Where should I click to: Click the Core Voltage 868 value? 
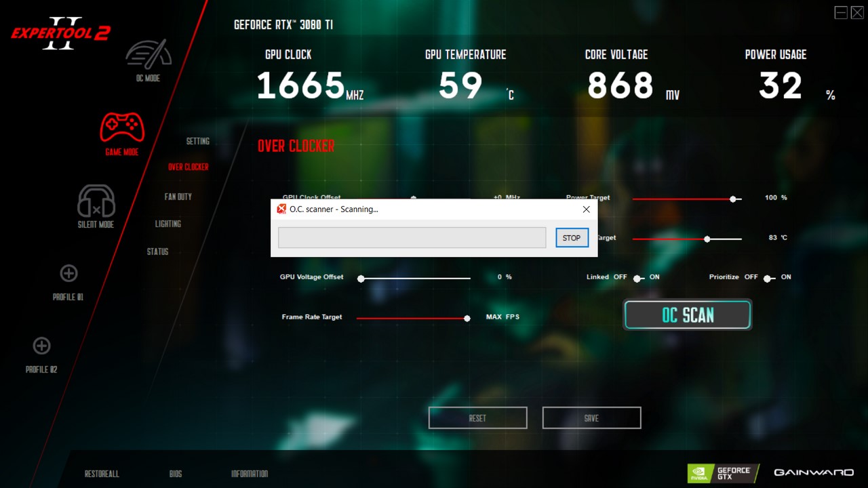pyautogui.click(x=620, y=86)
